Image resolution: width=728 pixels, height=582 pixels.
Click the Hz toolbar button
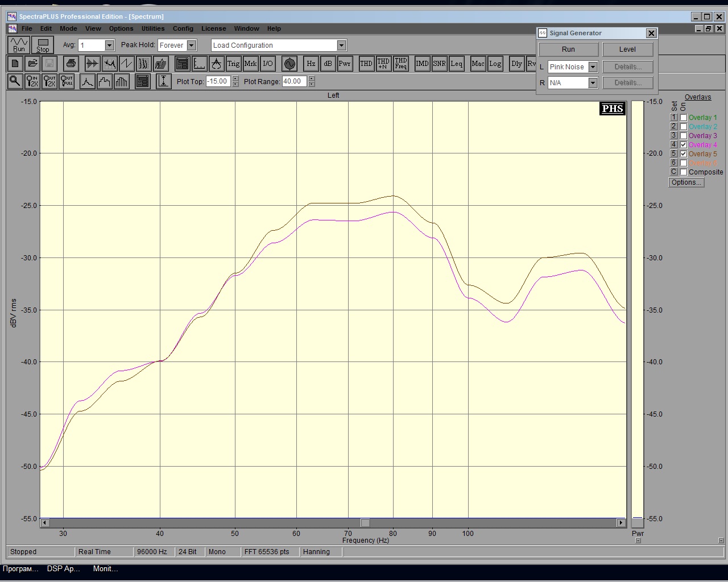pyautogui.click(x=311, y=64)
